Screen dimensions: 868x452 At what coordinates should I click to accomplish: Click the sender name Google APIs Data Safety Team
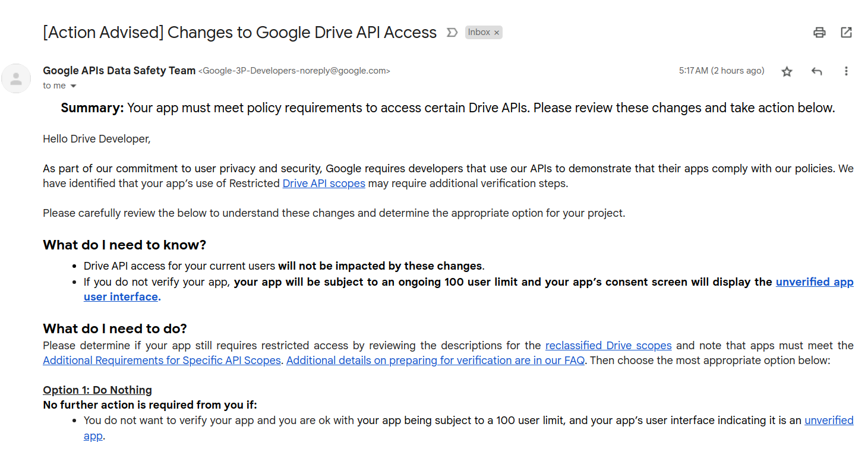tap(119, 71)
